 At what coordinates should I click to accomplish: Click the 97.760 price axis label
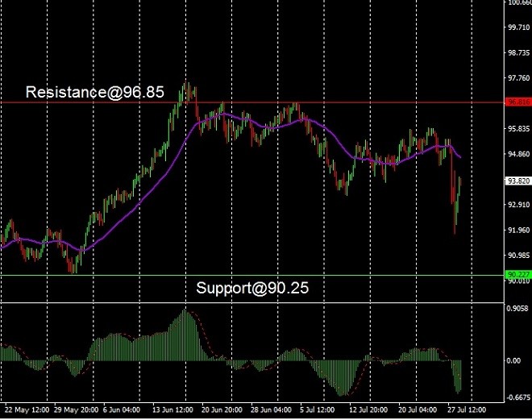(x=519, y=78)
